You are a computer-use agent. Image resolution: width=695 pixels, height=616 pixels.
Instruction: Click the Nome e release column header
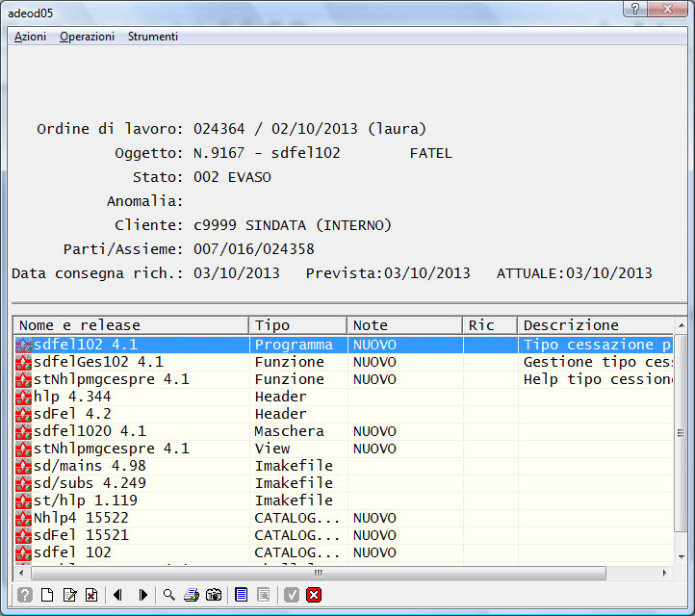pyautogui.click(x=131, y=325)
